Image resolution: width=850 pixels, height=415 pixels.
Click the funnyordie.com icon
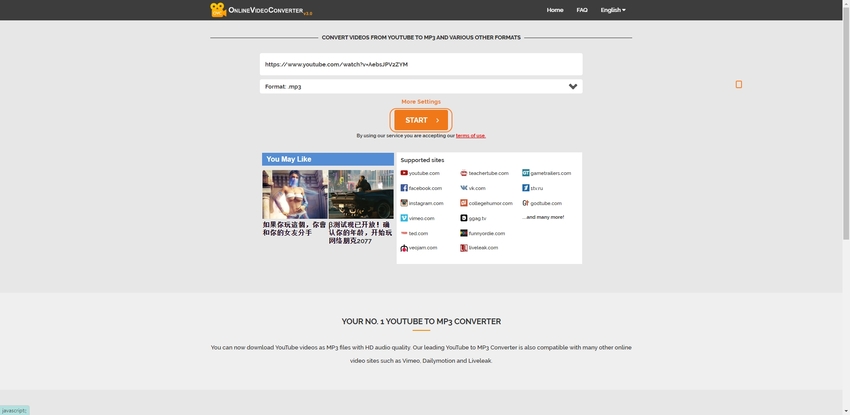[463, 233]
